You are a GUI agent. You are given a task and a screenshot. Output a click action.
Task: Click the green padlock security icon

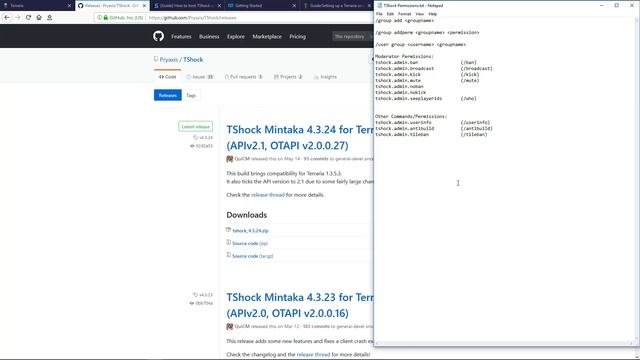(106, 18)
